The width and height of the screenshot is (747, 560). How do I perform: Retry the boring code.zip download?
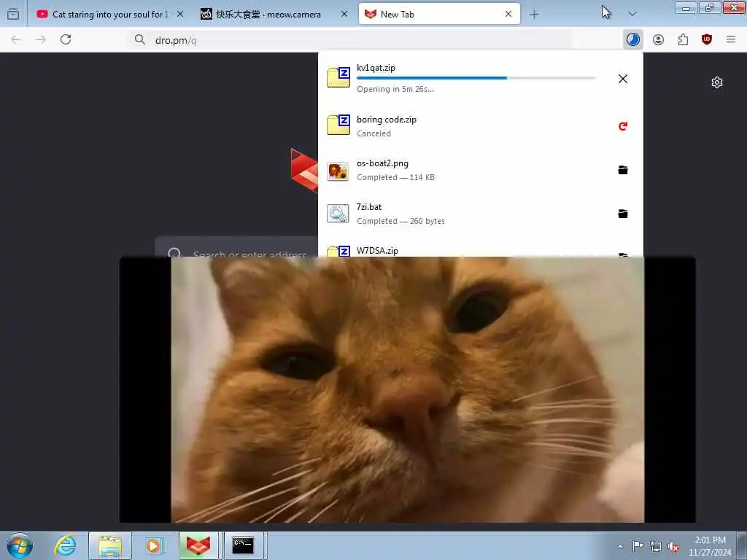tap(623, 126)
